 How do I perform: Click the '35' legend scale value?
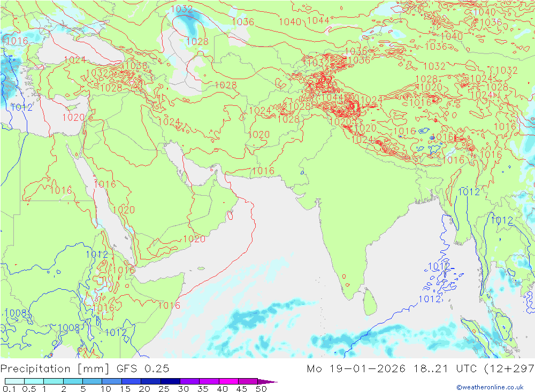click(x=203, y=389)
